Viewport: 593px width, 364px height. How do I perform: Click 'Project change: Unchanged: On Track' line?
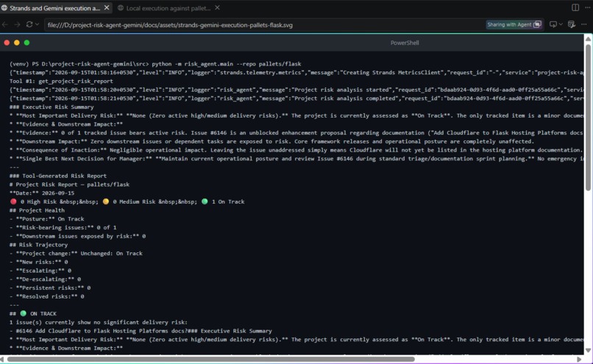pos(76,253)
